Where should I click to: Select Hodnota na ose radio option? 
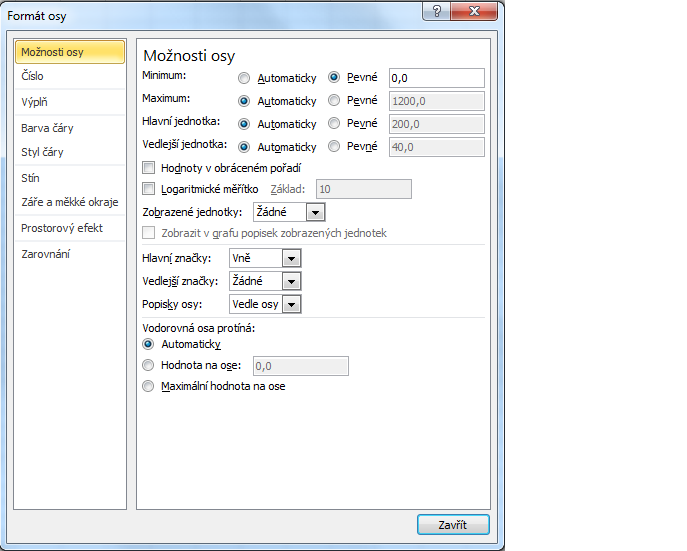[149, 366]
